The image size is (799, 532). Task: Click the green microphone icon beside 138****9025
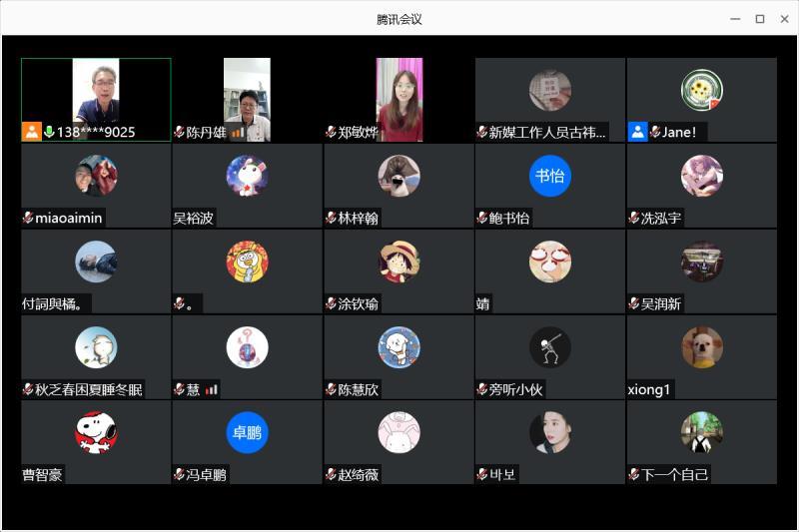(x=49, y=132)
